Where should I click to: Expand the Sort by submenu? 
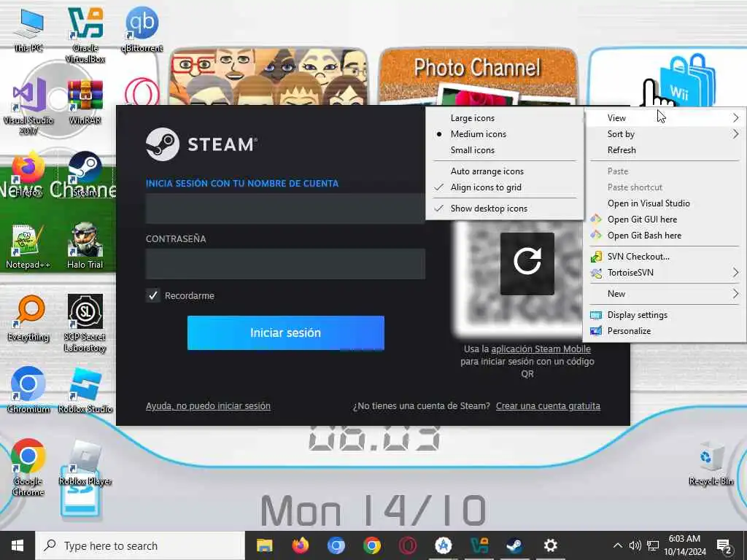tap(665, 134)
